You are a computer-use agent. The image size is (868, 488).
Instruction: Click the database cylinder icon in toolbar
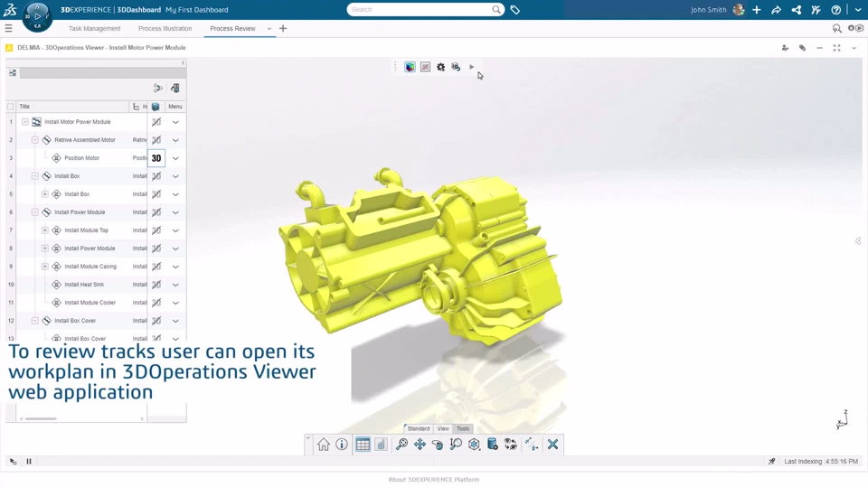(x=492, y=445)
